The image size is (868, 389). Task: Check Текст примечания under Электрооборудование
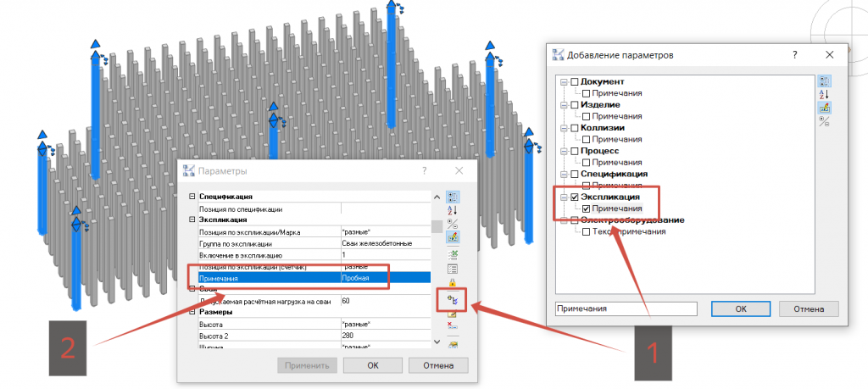(x=587, y=231)
